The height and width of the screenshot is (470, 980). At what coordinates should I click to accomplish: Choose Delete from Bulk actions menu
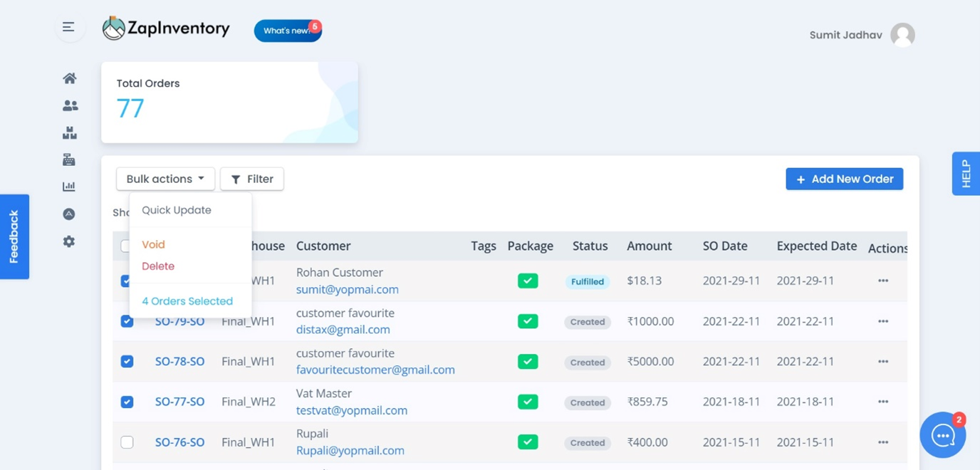[158, 266]
